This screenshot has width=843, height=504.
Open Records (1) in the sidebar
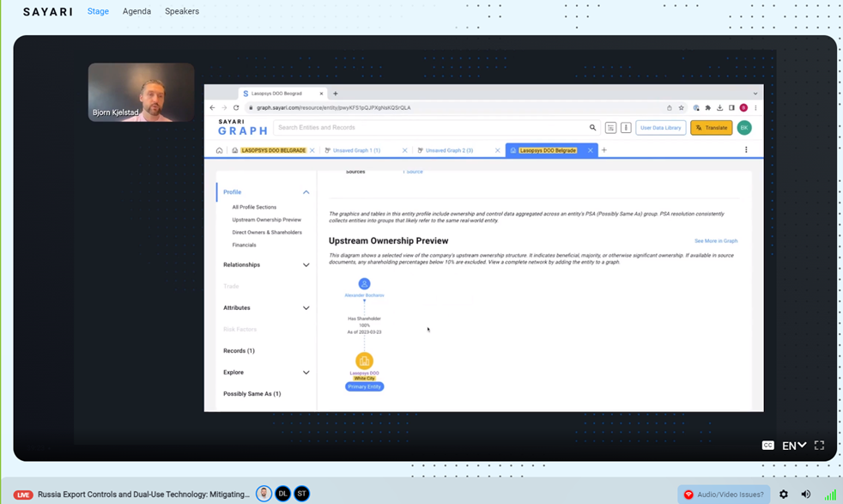tap(240, 350)
